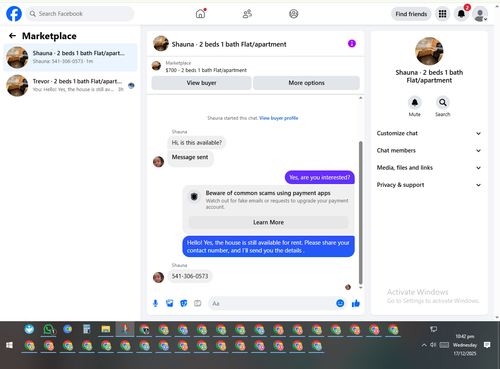Open the Notifications bell
The width and height of the screenshot is (500, 369).
(461, 14)
